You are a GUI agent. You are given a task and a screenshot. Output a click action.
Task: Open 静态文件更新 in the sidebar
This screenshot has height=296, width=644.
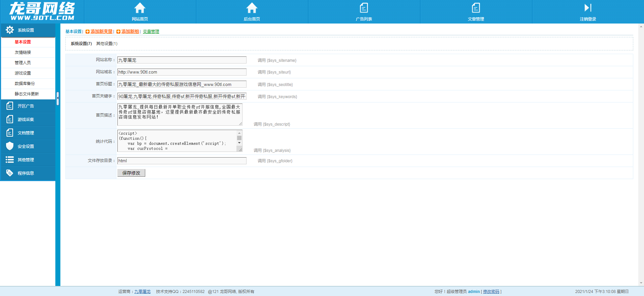pos(27,94)
